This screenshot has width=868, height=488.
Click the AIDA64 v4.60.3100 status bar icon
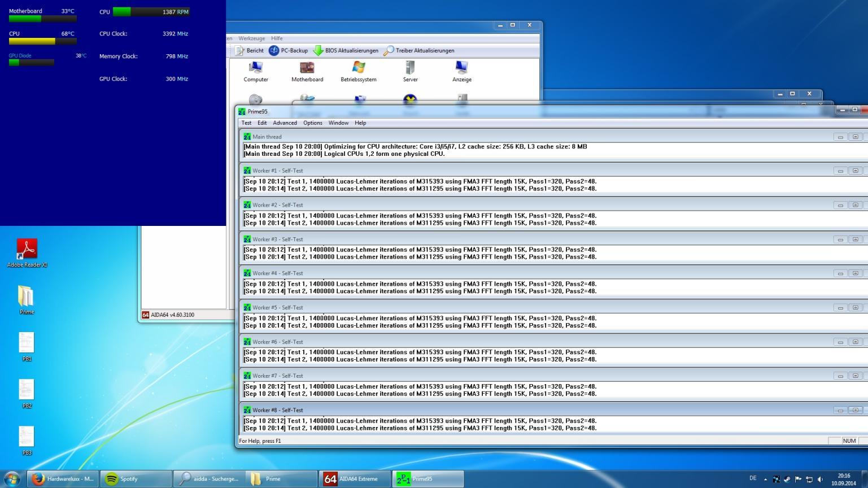[146, 315]
